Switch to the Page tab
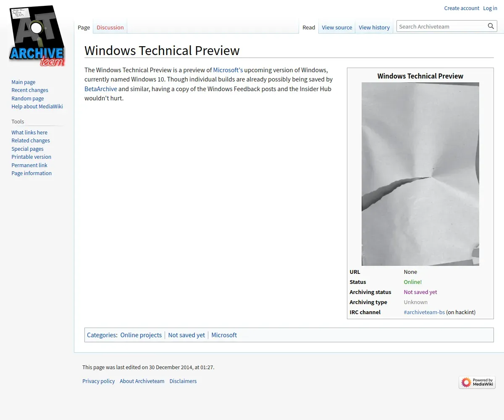The width and height of the screenshot is (504, 420). pyautogui.click(x=84, y=27)
